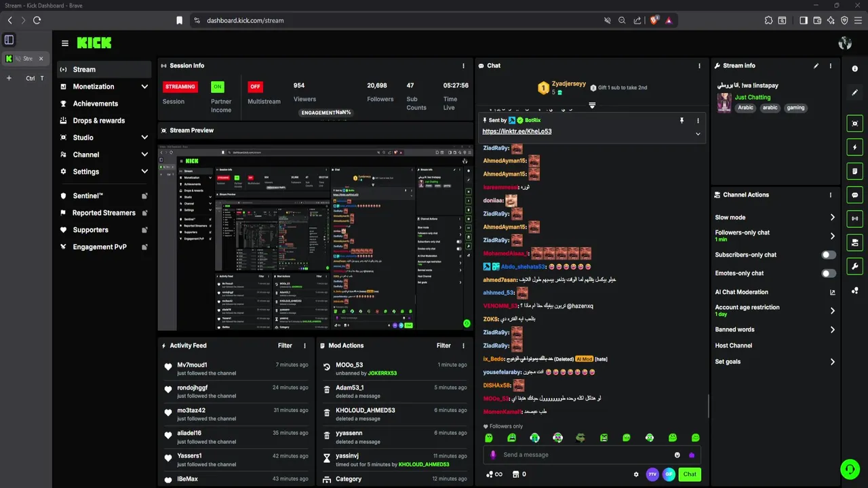Toggle Subscribers-only chat switch
Image resolution: width=868 pixels, height=488 pixels.
829,255
